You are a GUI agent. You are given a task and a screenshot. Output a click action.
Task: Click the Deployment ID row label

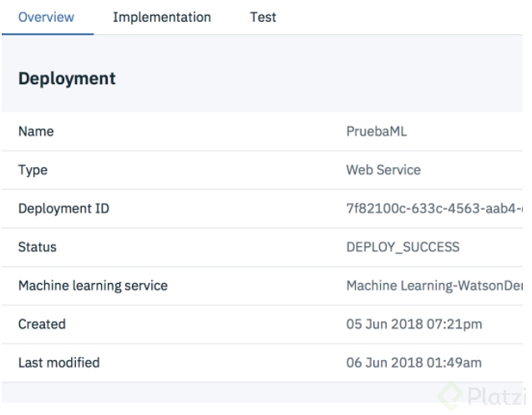[63, 209]
